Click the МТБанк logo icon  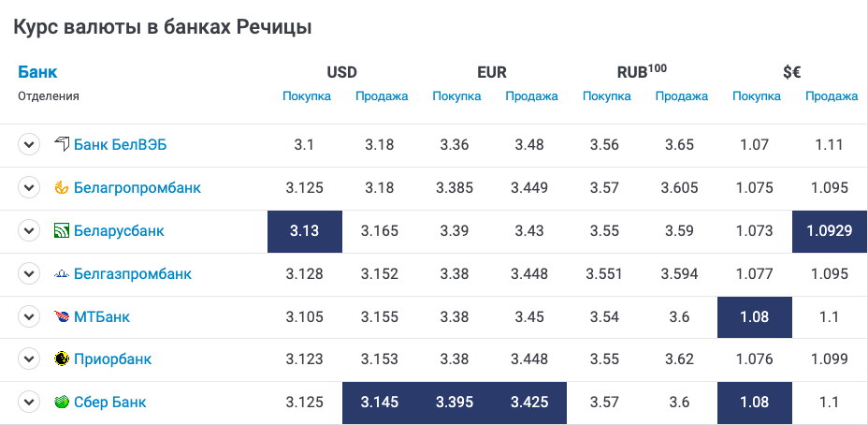coord(62,317)
